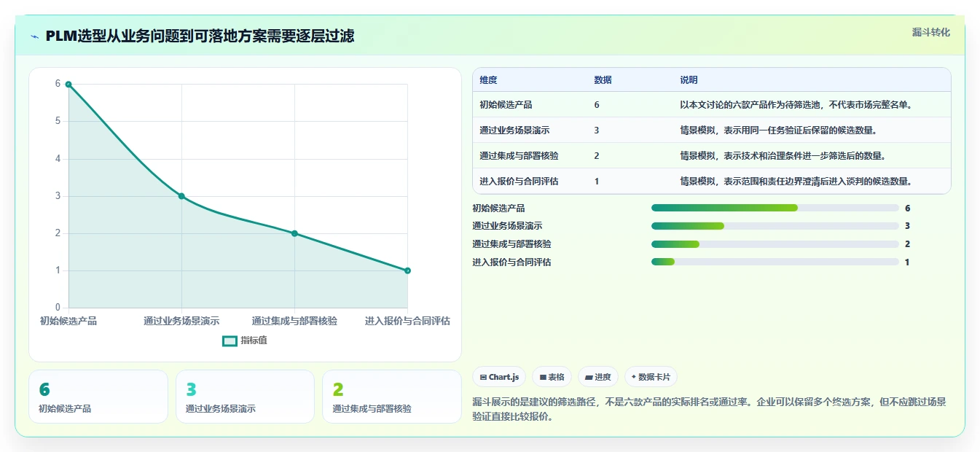
Task: Click the progress bar for 通过业务场景演示
Action: (x=775, y=226)
